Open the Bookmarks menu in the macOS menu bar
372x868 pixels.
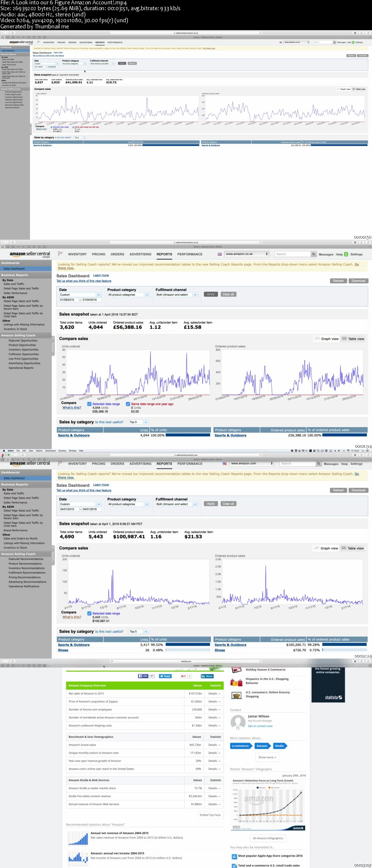tap(50, 451)
